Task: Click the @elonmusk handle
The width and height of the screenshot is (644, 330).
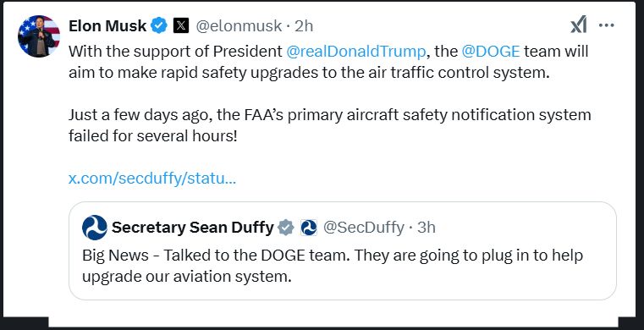Action: tap(239, 26)
